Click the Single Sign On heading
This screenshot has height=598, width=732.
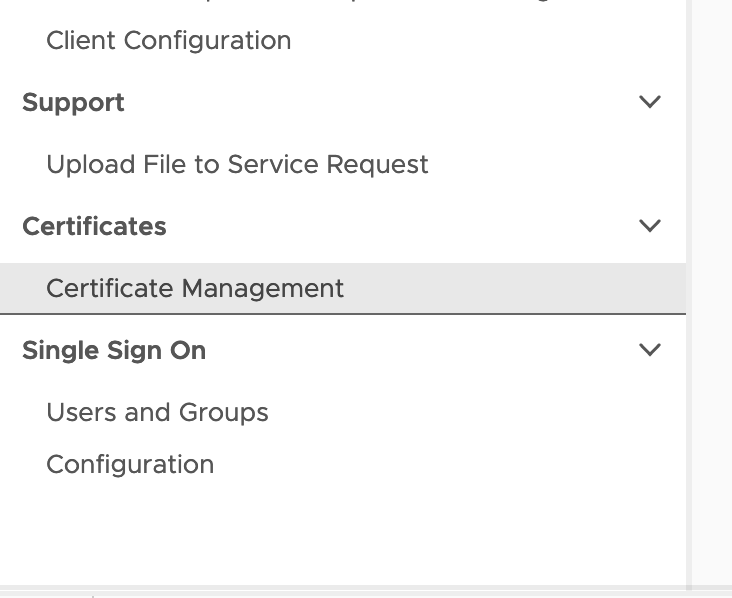click(x=114, y=351)
